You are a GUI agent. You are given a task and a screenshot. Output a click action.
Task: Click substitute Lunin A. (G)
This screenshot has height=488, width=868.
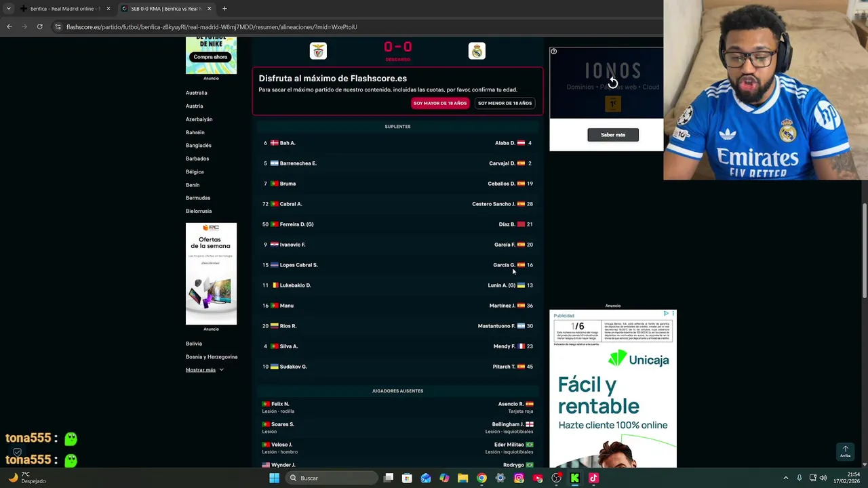pyautogui.click(x=502, y=285)
